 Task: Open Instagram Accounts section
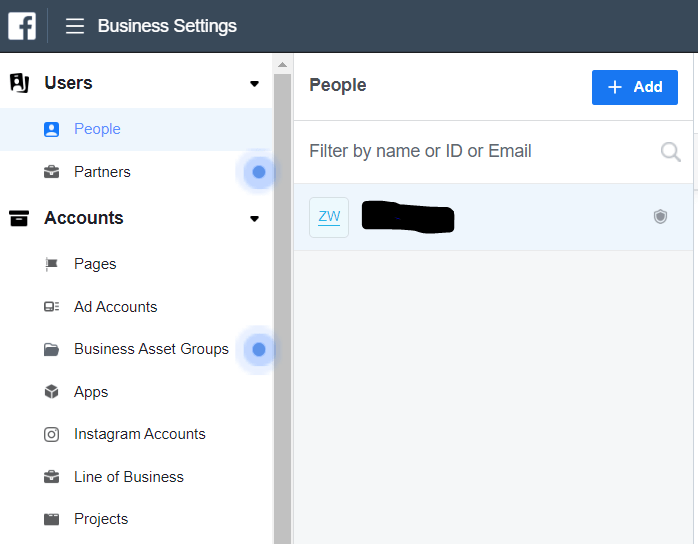point(136,434)
